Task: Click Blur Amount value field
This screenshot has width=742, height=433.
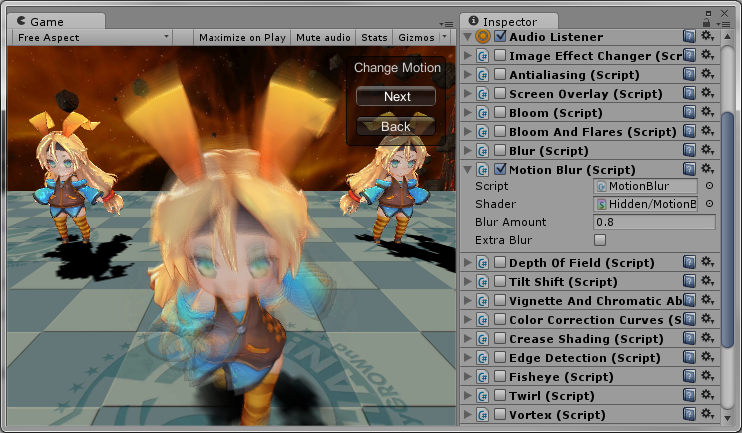Action: coord(654,222)
